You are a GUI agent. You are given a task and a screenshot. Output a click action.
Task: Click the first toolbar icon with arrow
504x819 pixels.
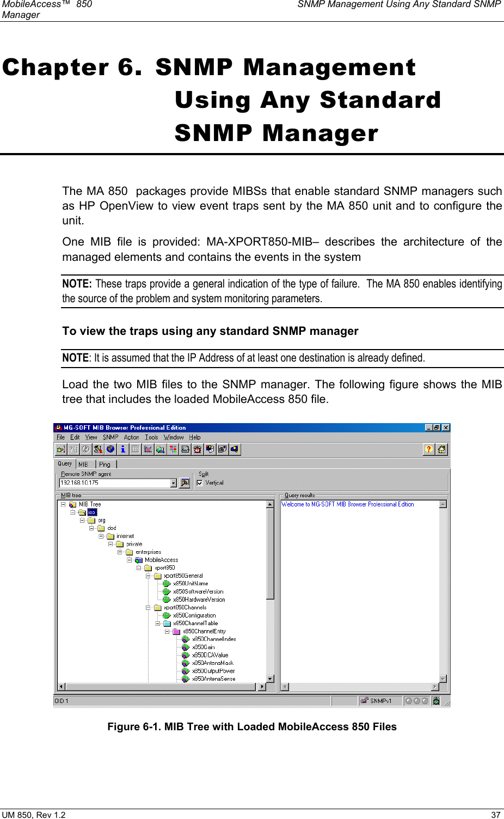pos(61,449)
